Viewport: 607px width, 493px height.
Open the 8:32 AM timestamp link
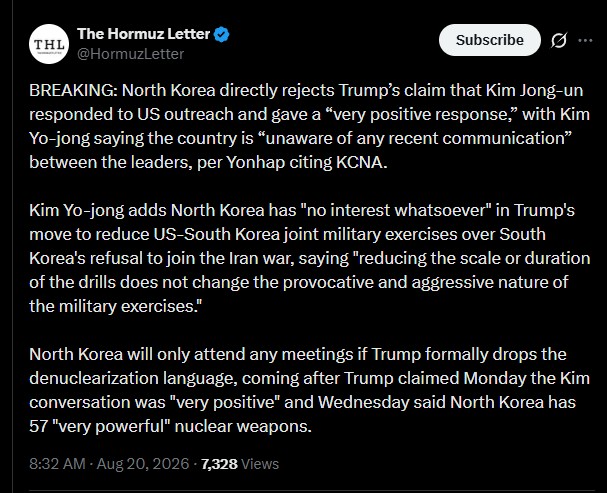point(57,464)
